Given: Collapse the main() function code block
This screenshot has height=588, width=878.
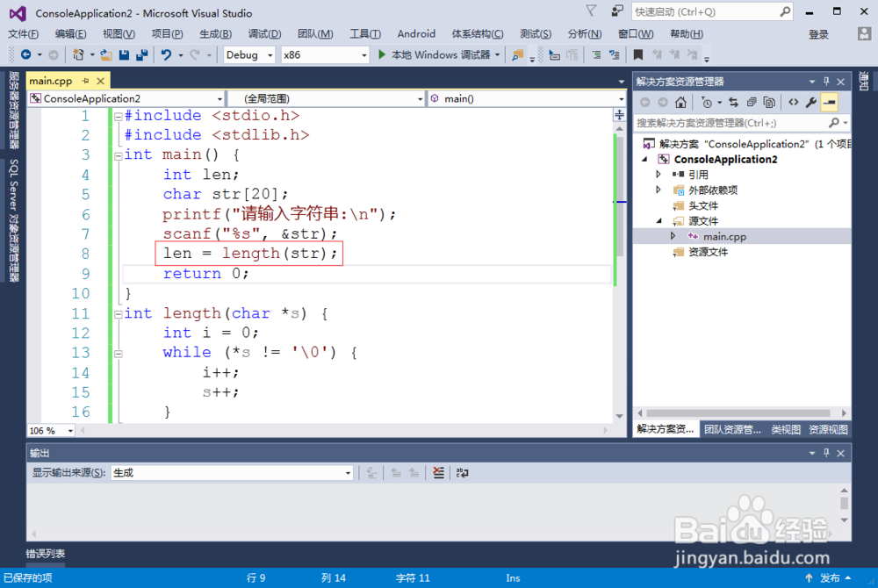Looking at the screenshot, I should point(119,156).
